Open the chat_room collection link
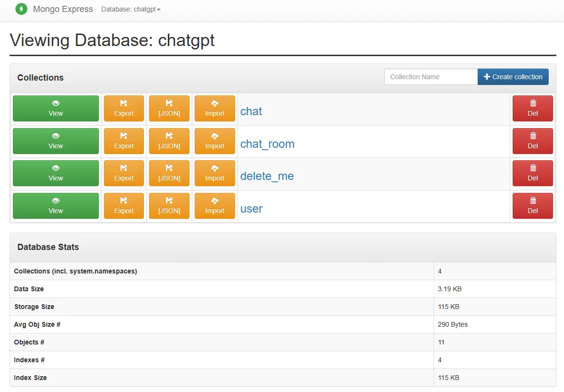 [x=267, y=144]
